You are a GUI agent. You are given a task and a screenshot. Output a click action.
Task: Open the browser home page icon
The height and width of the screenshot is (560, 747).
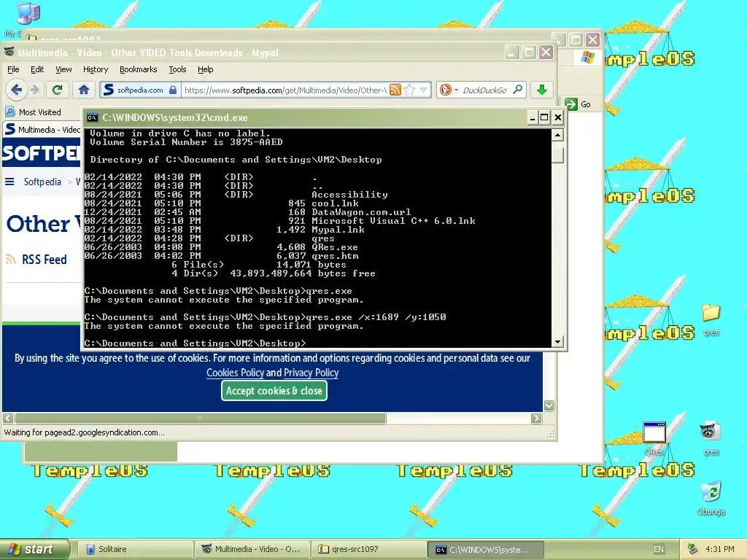84,90
